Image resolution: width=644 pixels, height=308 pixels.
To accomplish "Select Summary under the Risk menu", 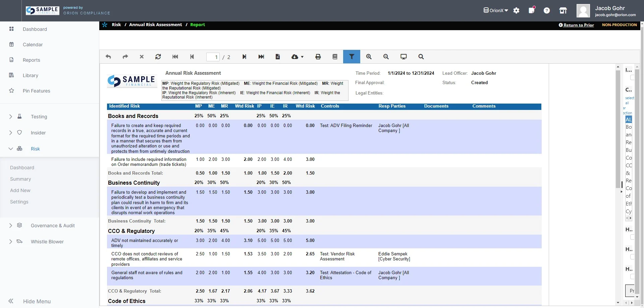I will [x=20, y=179].
